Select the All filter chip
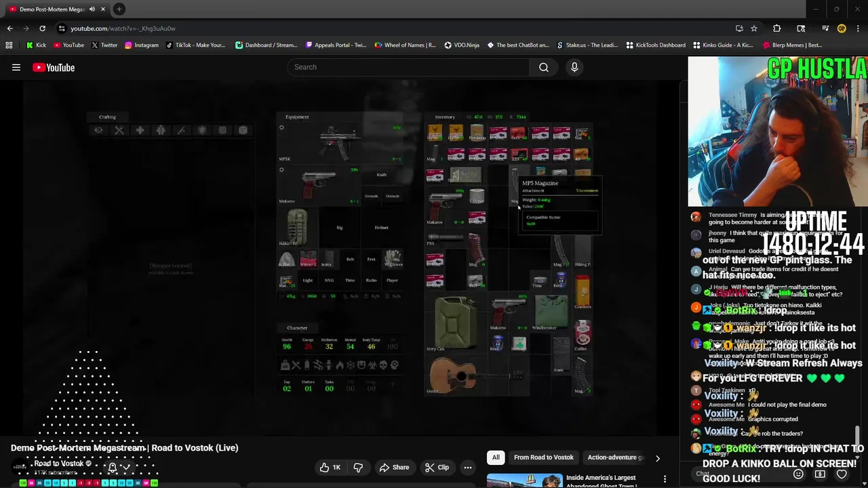 496,457
